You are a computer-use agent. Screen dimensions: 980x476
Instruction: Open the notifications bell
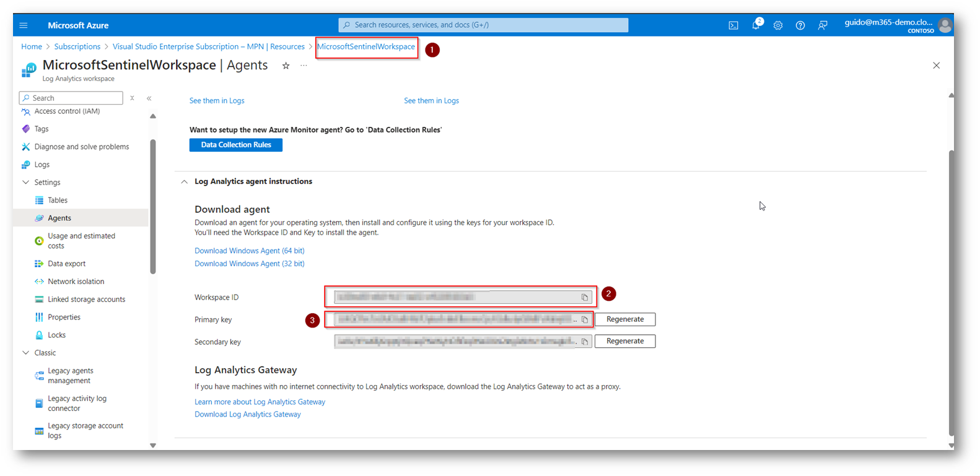[x=756, y=25]
